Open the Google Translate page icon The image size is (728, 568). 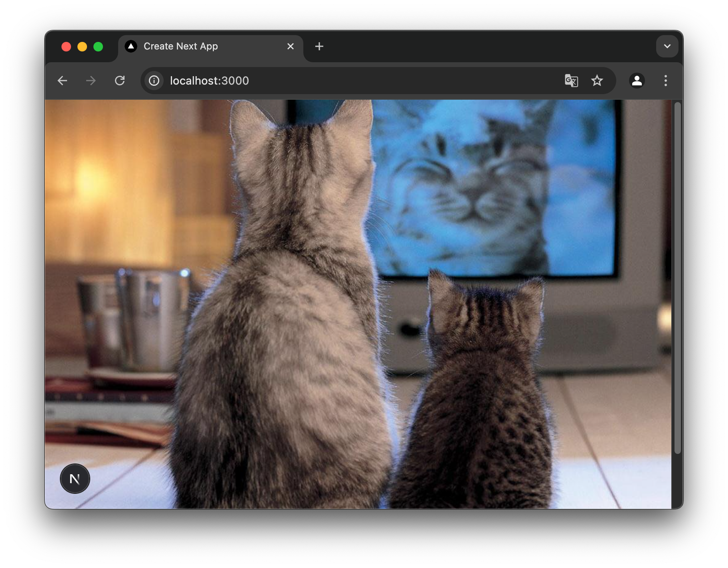click(571, 81)
